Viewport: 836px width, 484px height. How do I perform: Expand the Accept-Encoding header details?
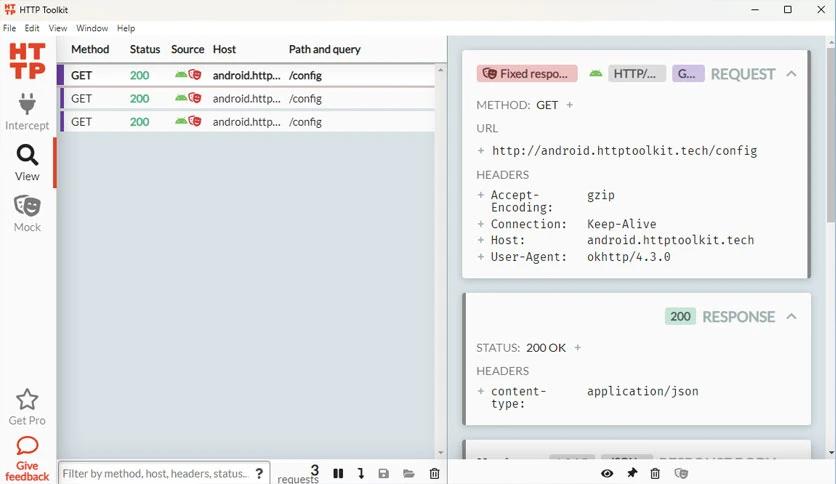(x=481, y=196)
